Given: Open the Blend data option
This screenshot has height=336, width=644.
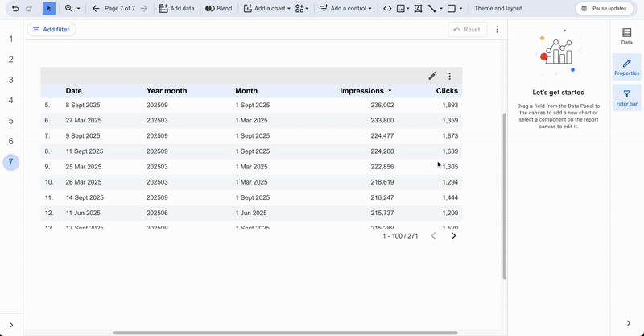Looking at the screenshot, I should pyautogui.click(x=218, y=8).
